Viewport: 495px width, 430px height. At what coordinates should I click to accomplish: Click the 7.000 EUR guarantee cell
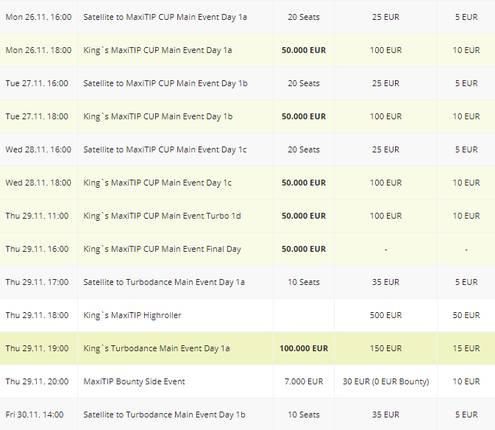[304, 381]
